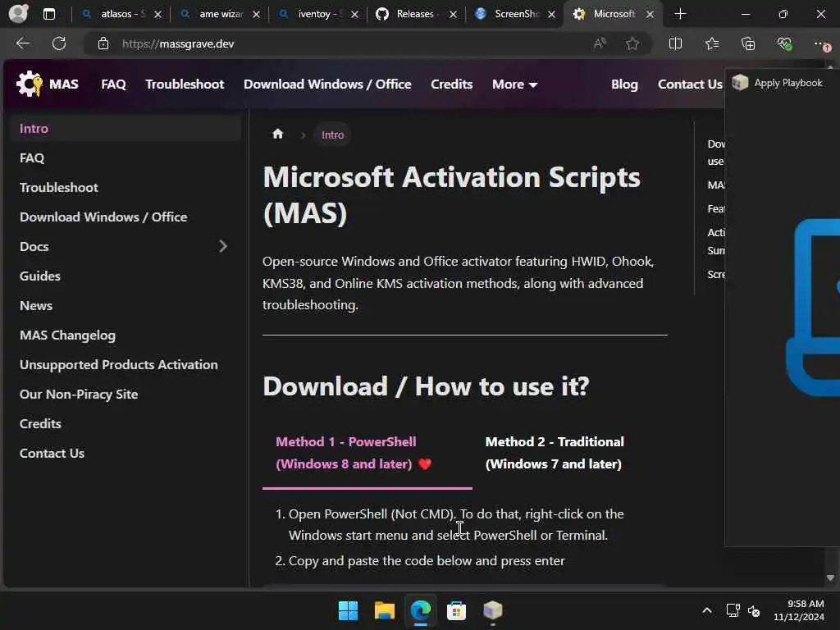This screenshot has height=630, width=840.
Task: Show hidden tray icons chevron
Action: 706,610
